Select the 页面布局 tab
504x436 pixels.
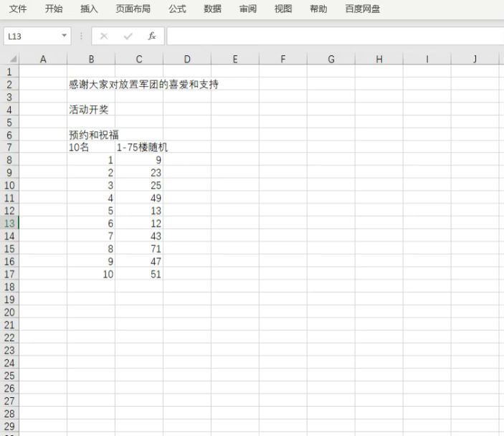tap(133, 9)
